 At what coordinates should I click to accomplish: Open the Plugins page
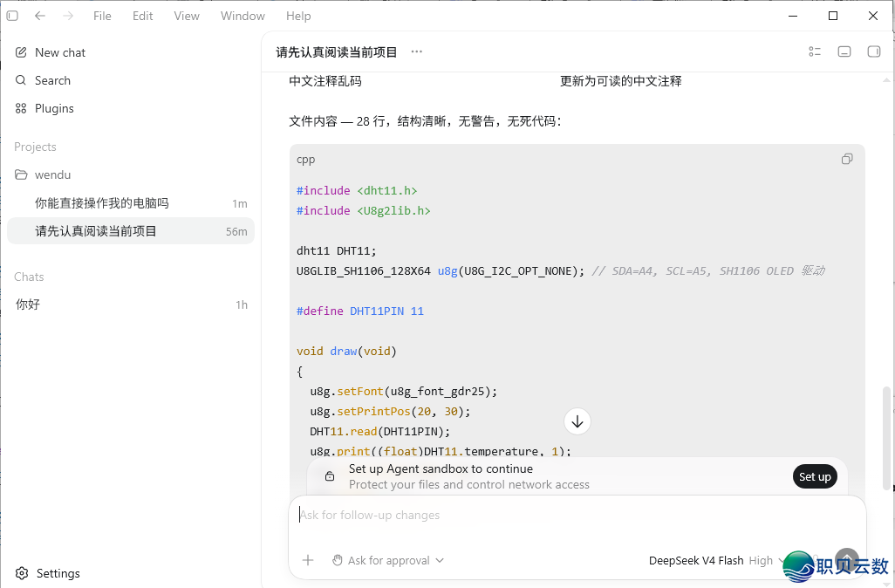(131, 108)
